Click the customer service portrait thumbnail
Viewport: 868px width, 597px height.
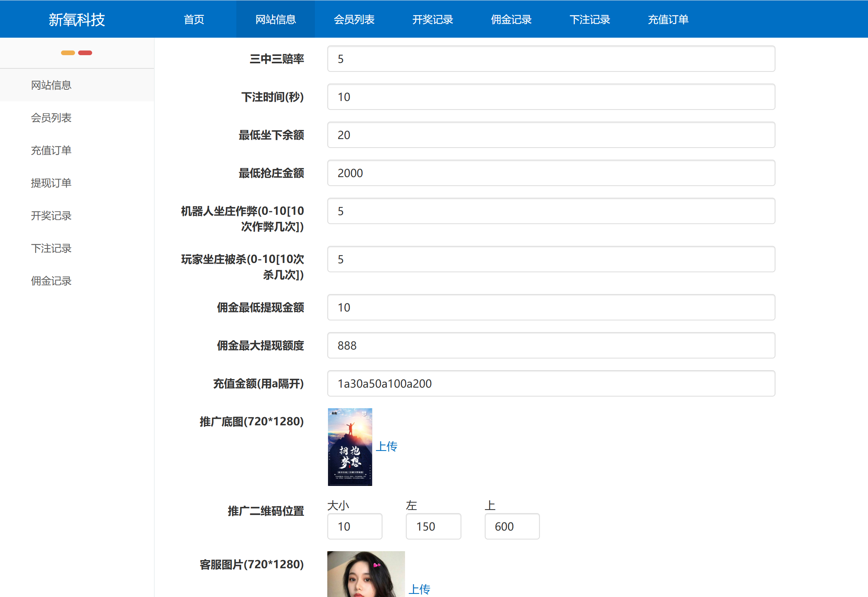tap(366, 574)
